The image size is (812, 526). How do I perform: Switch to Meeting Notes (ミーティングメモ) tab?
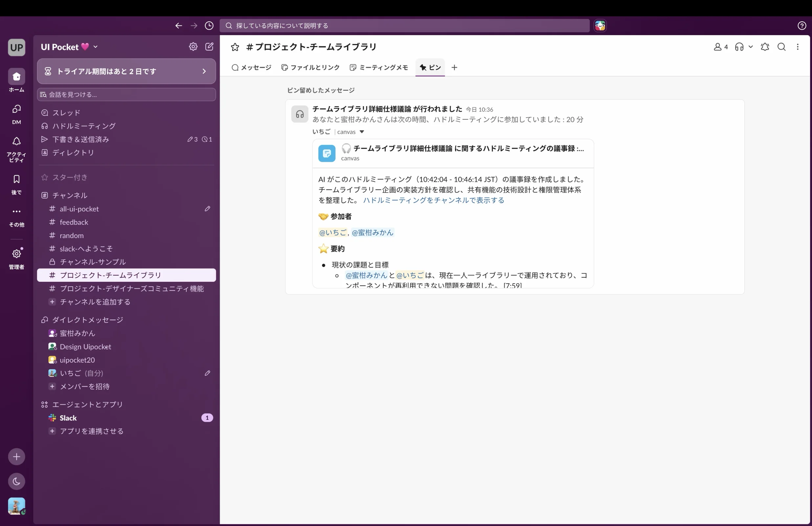(379, 68)
